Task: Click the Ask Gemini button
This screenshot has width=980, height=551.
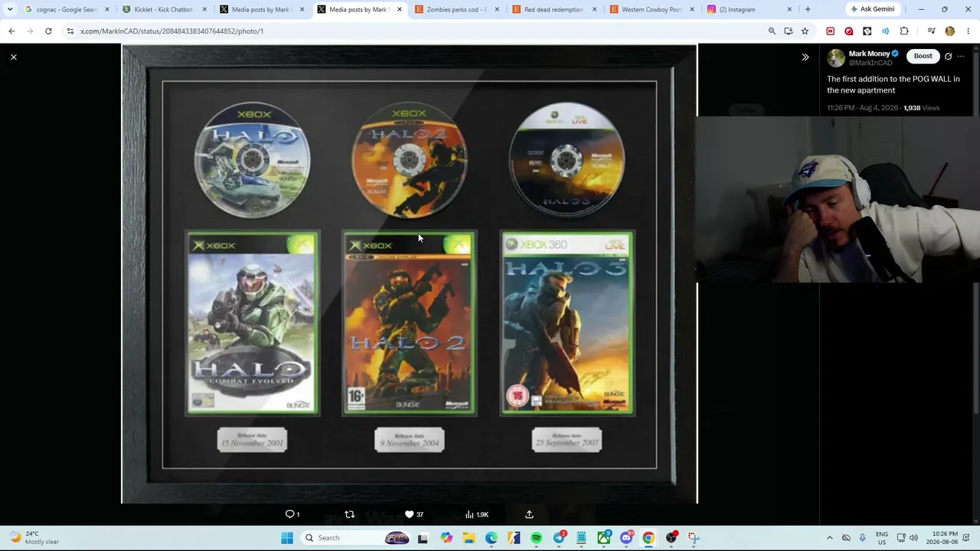Action: [872, 9]
